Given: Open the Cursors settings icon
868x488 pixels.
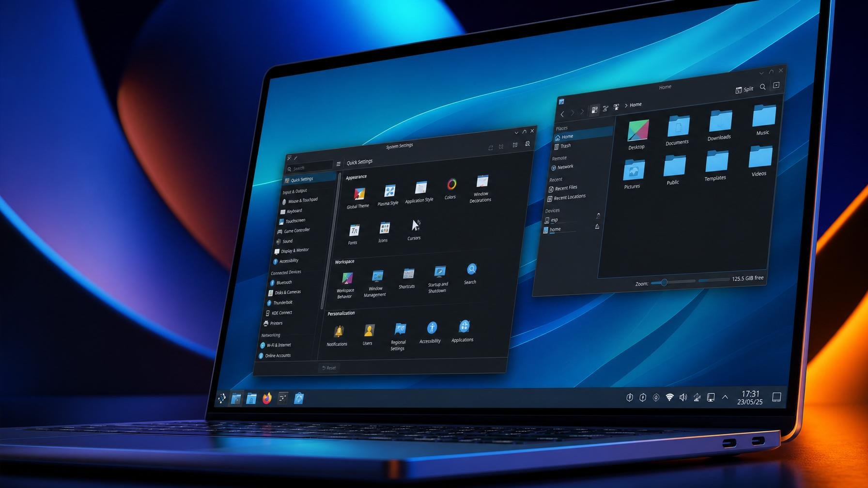Looking at the screenshot, I should (415, 229).
